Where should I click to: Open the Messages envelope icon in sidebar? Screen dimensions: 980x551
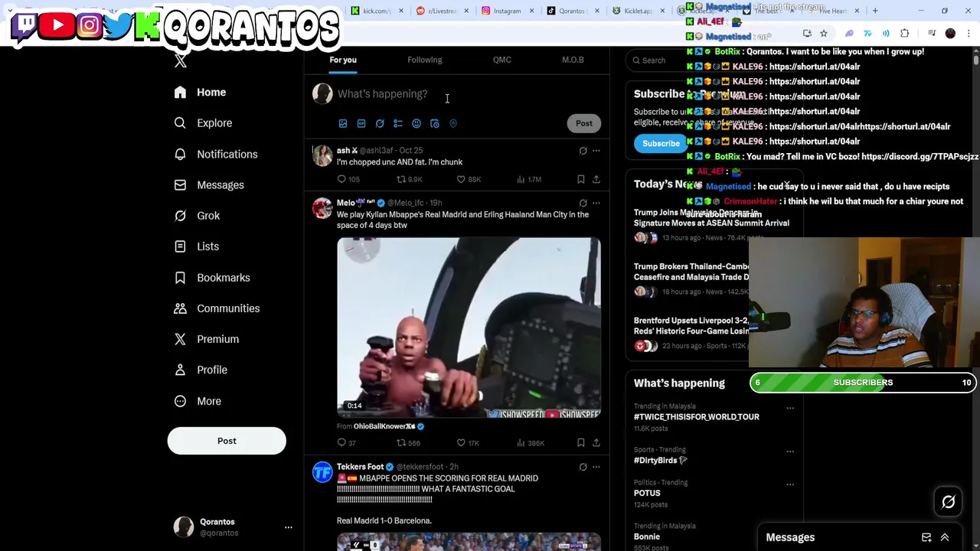[180, 184]
